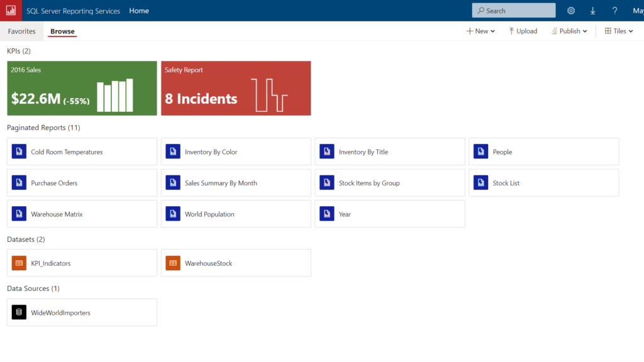This screenshot has height=362, width=644.
Task: Open the Year report
Action: pyautogui.click(x=390, y=214)
